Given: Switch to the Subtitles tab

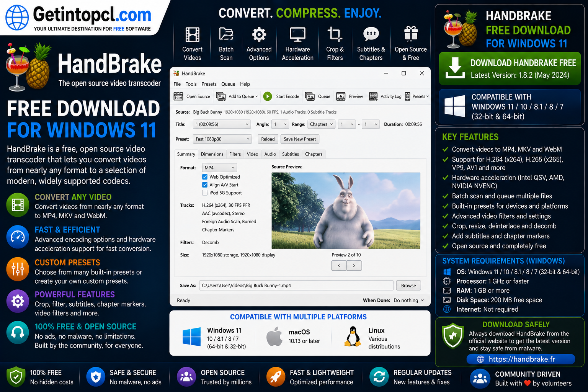Looking at the screenshot, I should click(x=291, y=154).
